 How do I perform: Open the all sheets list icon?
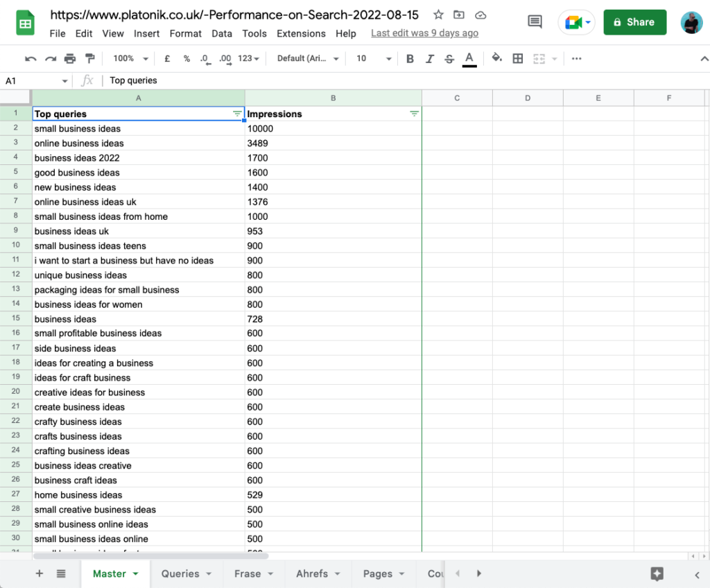coord(61,573)
